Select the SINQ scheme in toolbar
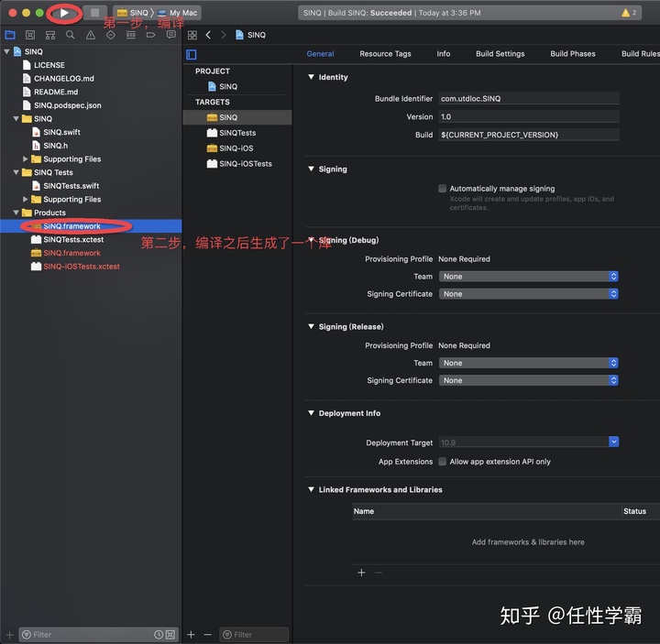This screenshot has height=644, width=660. 134,13
